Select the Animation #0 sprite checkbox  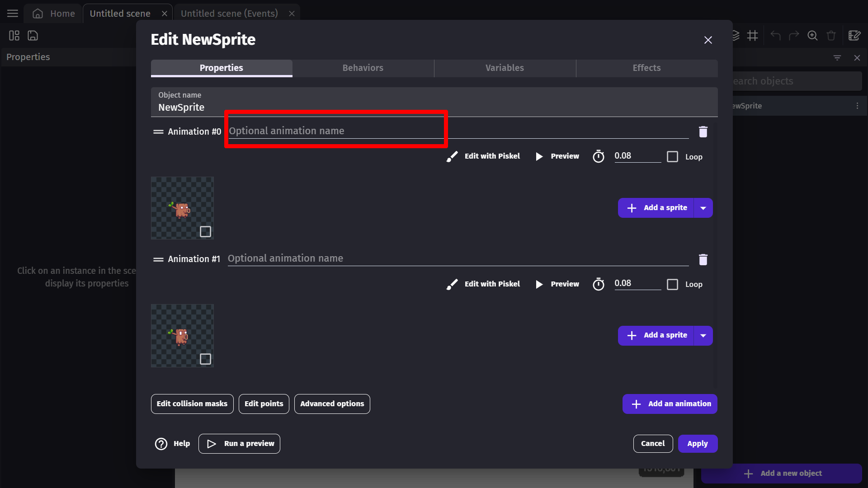(205, 231)
